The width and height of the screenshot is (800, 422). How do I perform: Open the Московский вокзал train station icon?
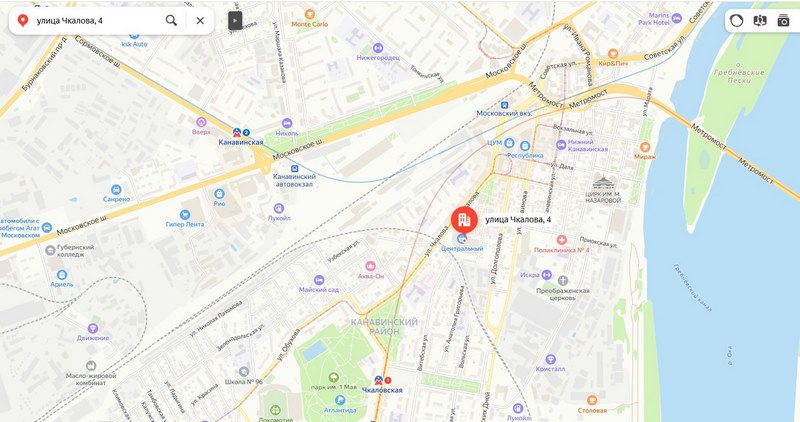point(504,105)
